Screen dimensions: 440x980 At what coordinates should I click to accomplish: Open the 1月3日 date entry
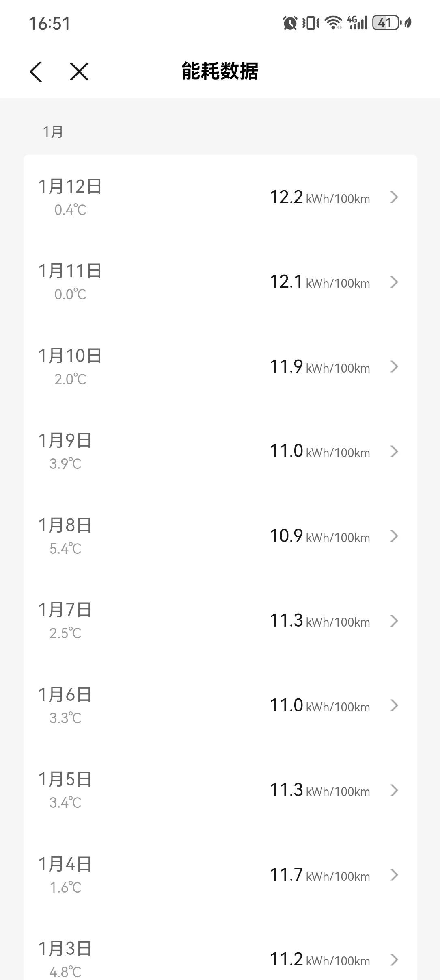(65, 949)
